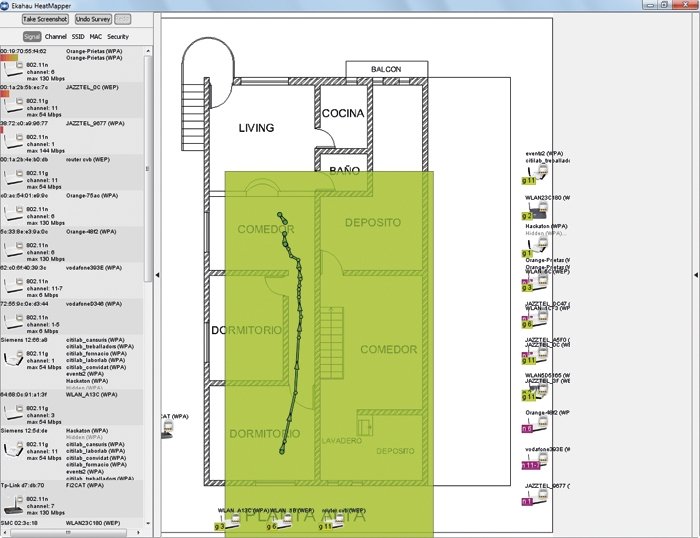This screenshot has width=700, height=538.
Task: Click the Undo Survey button
Action: pos(93,19)
